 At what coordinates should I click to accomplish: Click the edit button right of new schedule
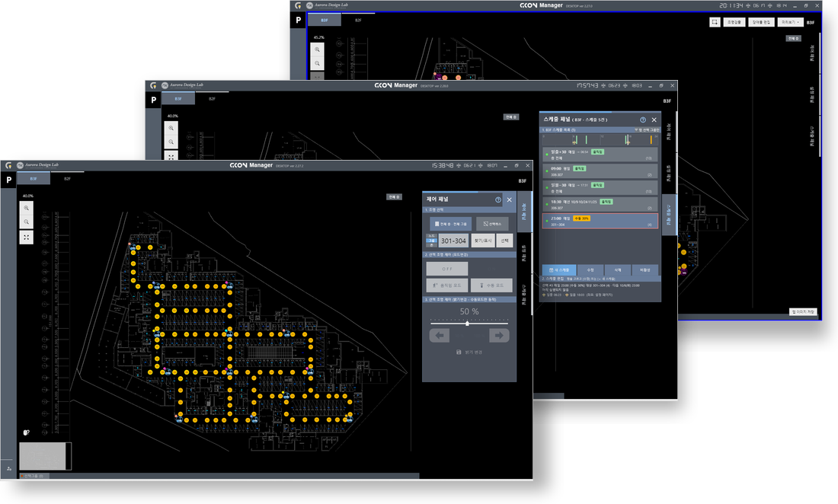click(x=590, y=270)
